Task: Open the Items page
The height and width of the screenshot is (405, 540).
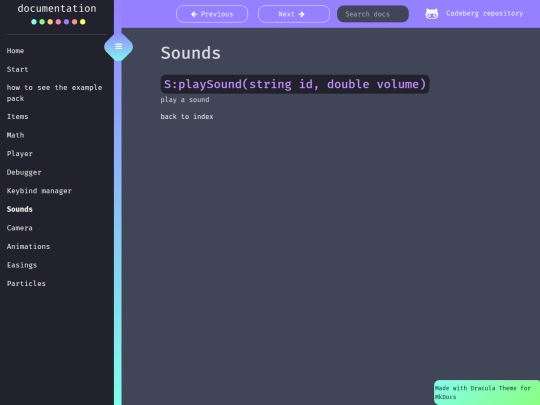Action: pyautogui.click(x=18, y=116)
